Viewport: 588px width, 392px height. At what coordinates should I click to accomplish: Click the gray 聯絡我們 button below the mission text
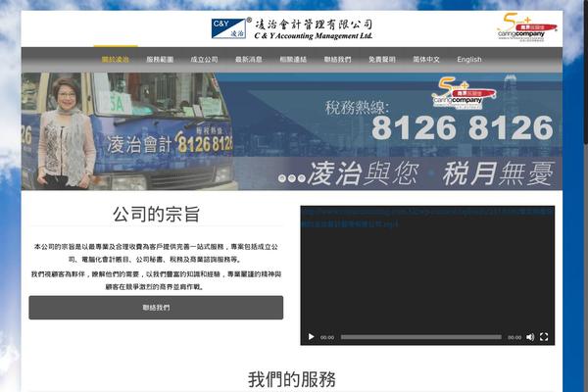(x=156, y=308)
